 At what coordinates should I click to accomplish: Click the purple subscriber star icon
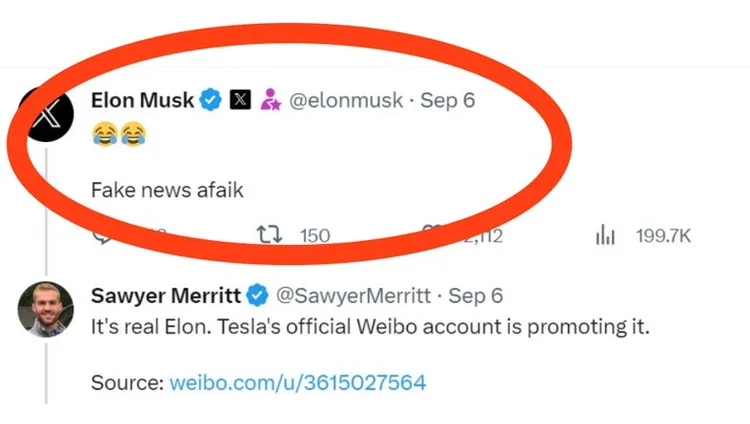pyautogui.click(x=269, y=100)
